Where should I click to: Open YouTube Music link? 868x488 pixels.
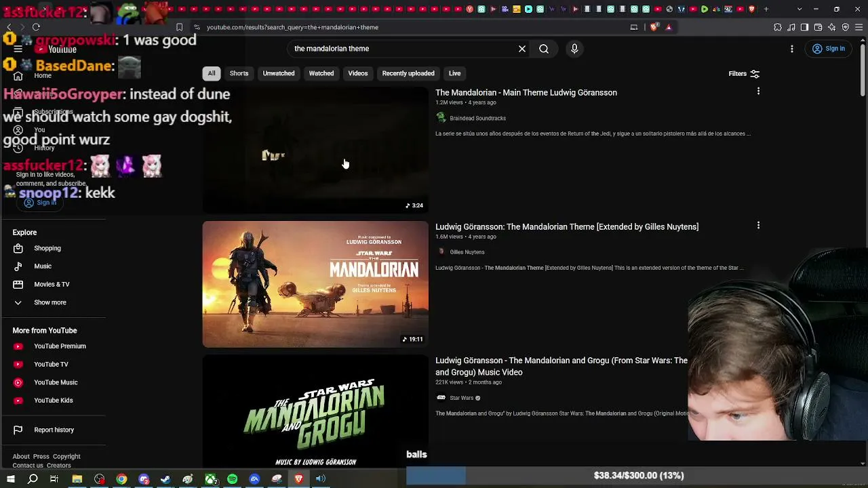coord(56,382)
